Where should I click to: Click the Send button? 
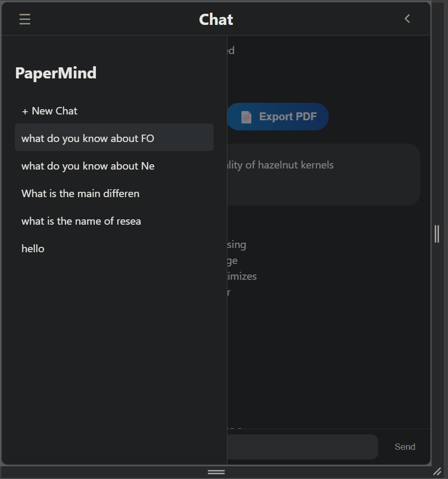405,447
